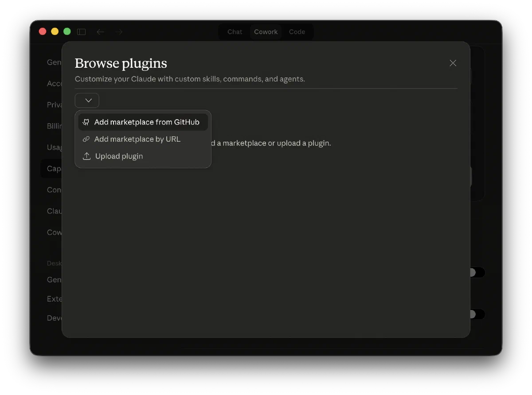
Task: Close the Browse plugins dialog
Action: pyautogui.click(x=453, y=63)
